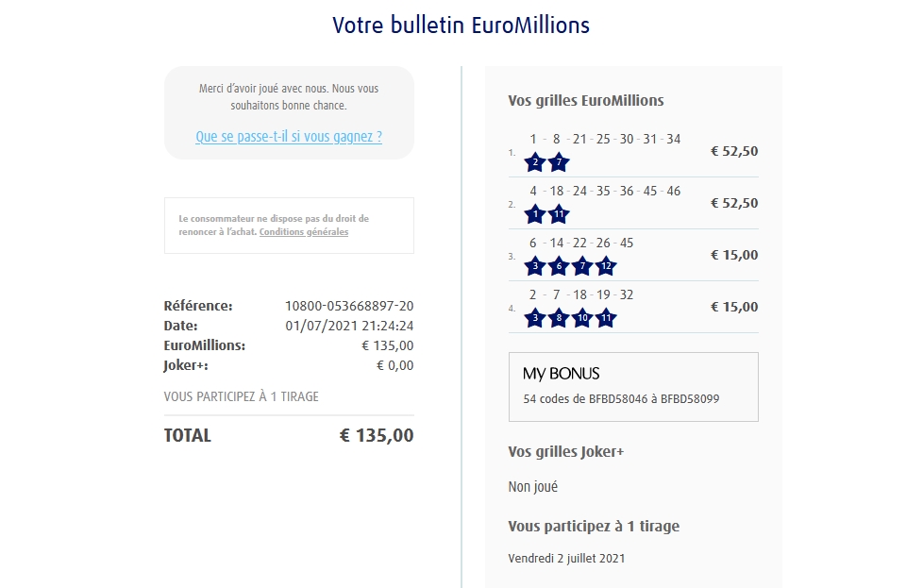The width and height of the screenshot is (923, 588).
Task: Click the 'Votre bulletin EuroMillions' heading
Action: (x=461, y=25)
